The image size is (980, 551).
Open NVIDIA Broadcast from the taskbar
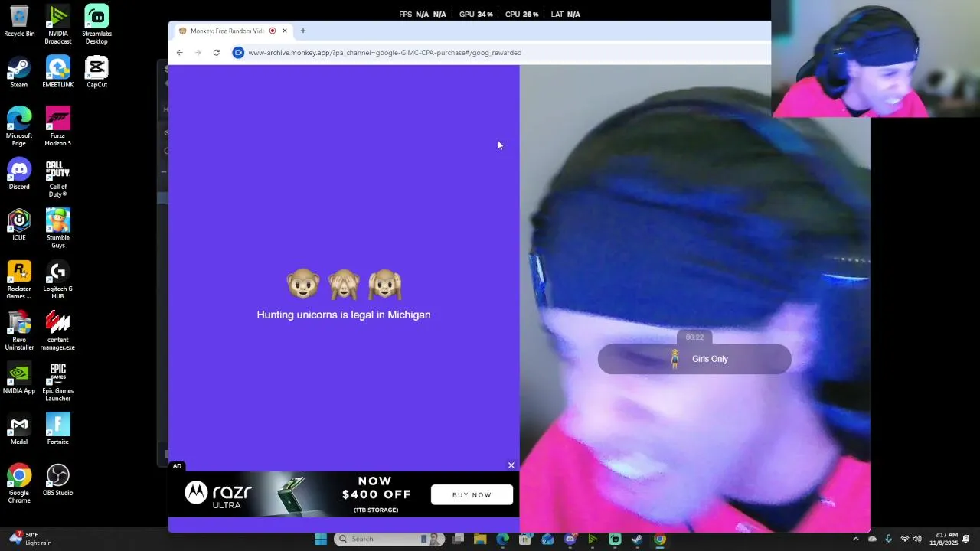click(593, 539)
